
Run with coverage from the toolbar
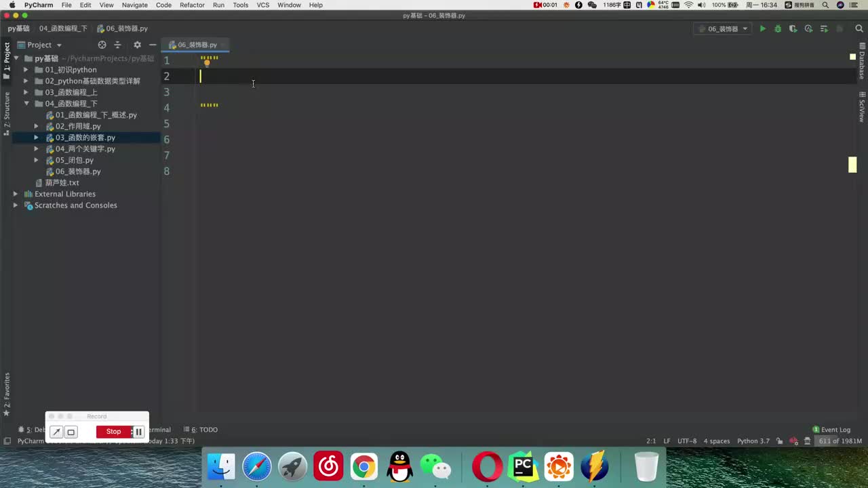[793, 28]
